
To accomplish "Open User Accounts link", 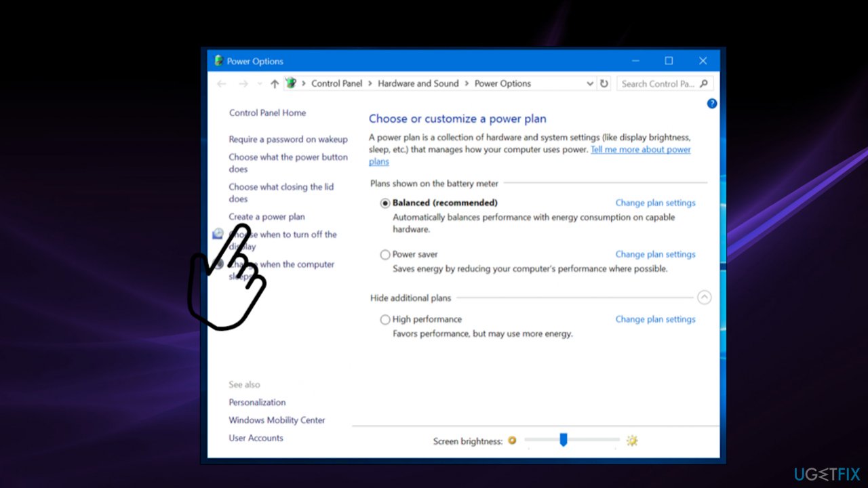I will (256, 438).
